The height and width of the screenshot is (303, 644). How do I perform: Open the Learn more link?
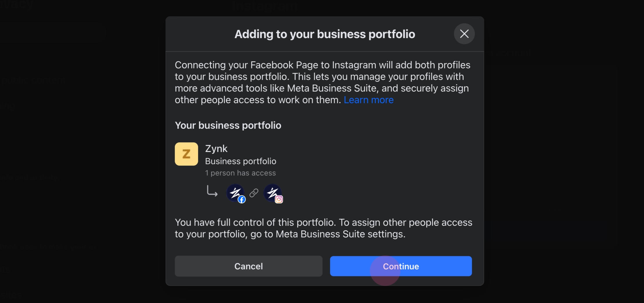click(x=368, y=100)
